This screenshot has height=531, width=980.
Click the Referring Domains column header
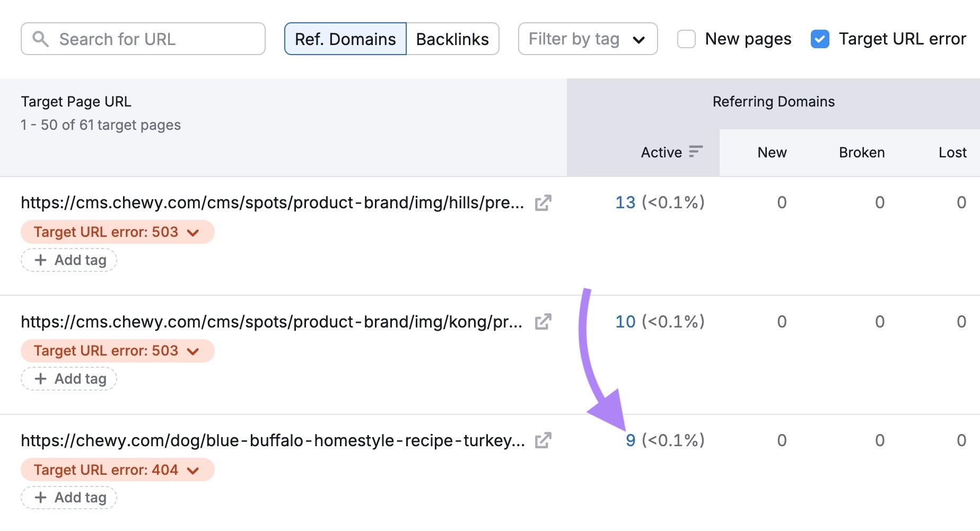(x=773, y=101)
